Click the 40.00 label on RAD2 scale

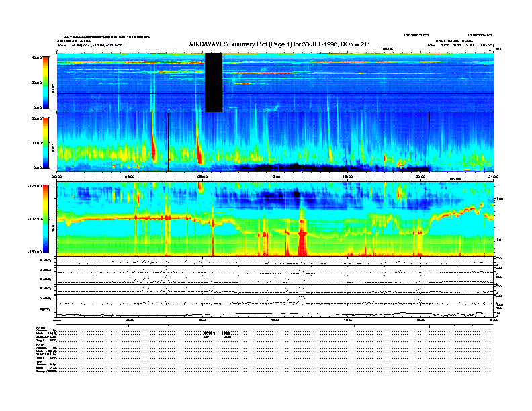[36, 58]
